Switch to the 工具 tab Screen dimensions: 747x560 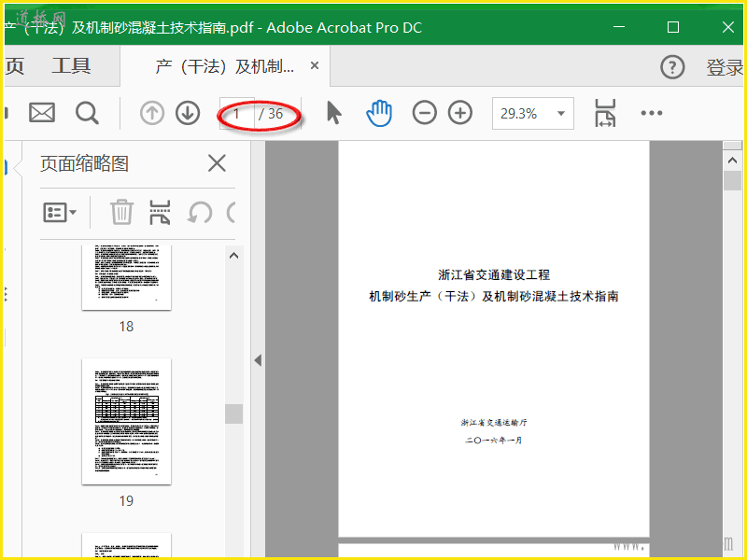point(71,65)
